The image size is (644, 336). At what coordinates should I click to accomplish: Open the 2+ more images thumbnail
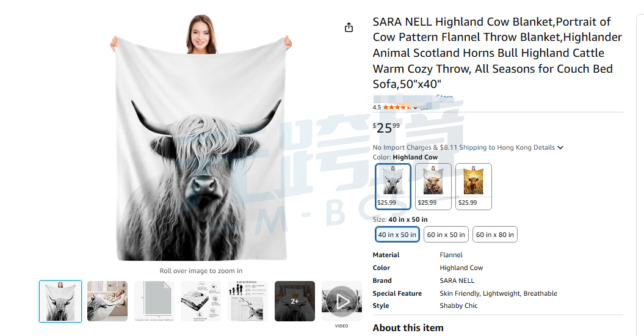pyautogui.click(x=295, y=301)
